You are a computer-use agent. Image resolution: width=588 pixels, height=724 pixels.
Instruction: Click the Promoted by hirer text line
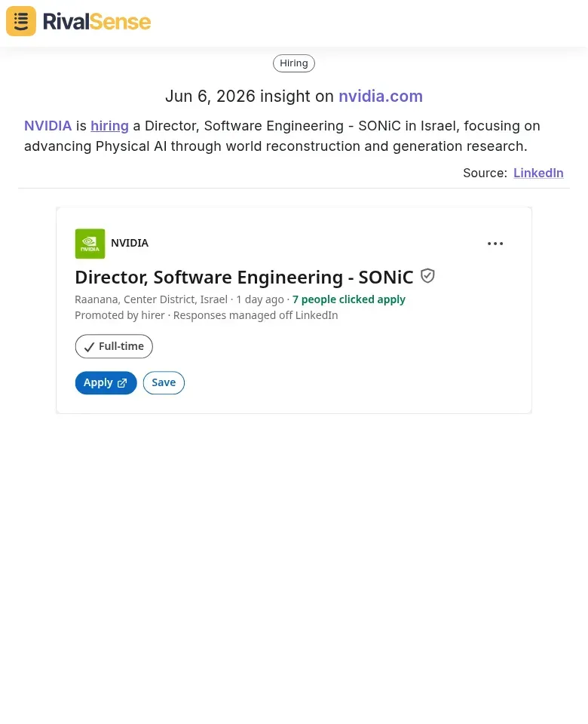207,315
